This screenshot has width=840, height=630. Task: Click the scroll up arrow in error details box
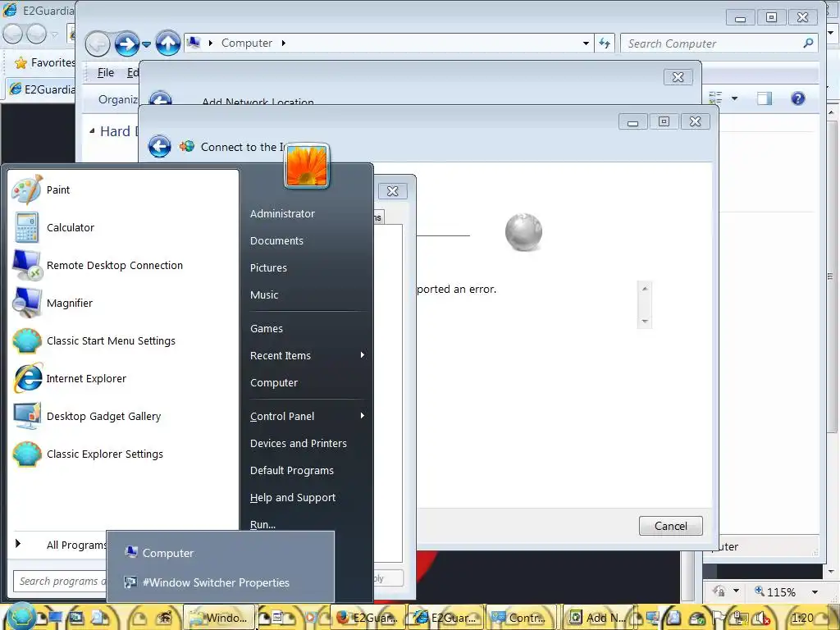(x=645, y=288)
